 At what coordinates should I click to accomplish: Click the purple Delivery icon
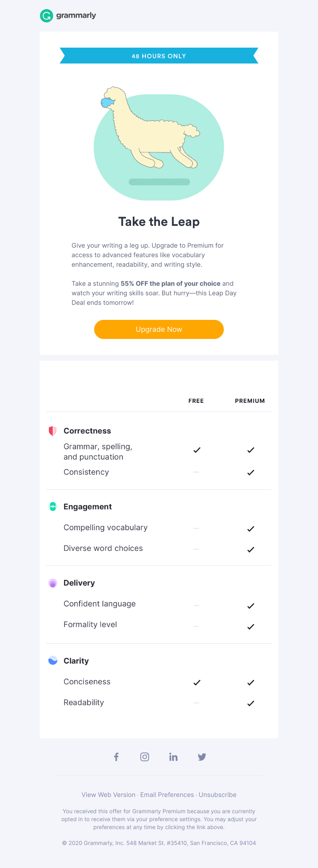tap(52, 583)
